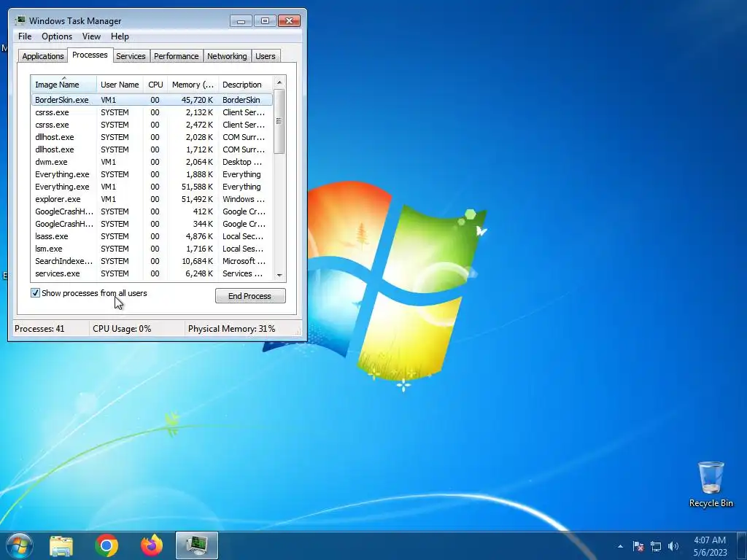This screenshot has height=560, width=747.
Task: Select csrss.exe using 2,132 K
Action: pos(152,112)
